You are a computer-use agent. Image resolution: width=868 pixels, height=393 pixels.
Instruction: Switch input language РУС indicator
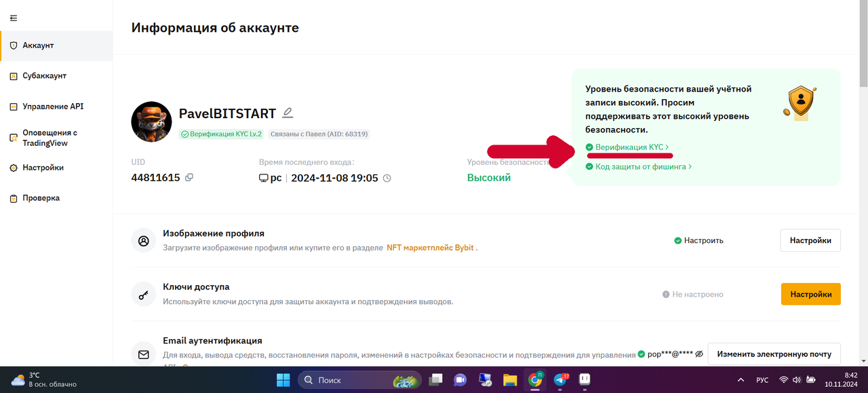click(x=762, y=380)
